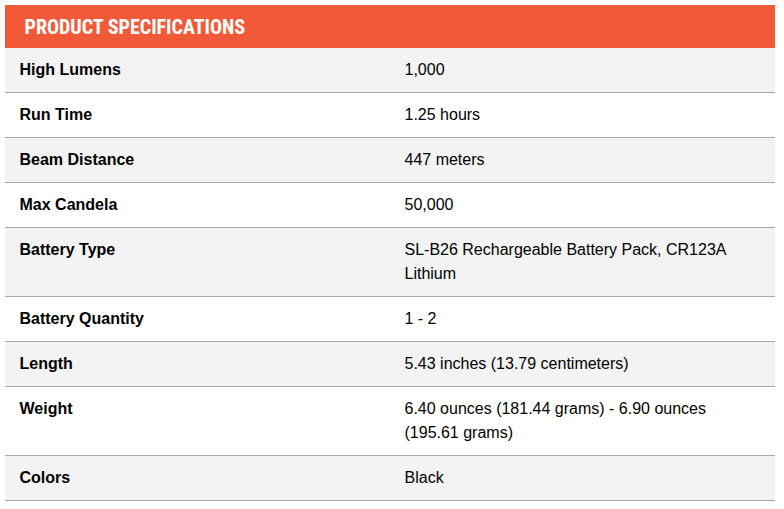The image size is (784, 509).
Task: Select the 1,000 lumens value
Action: (x=424, y=70)
